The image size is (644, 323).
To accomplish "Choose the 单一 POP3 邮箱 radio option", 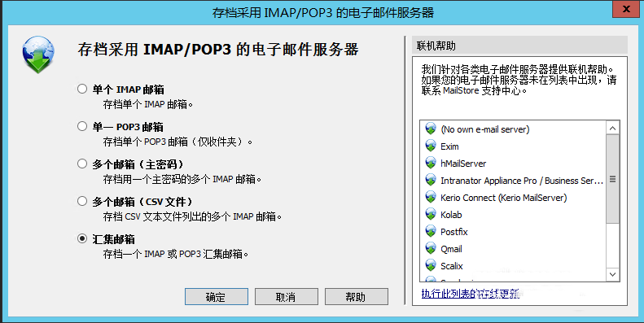I will 82,126.
